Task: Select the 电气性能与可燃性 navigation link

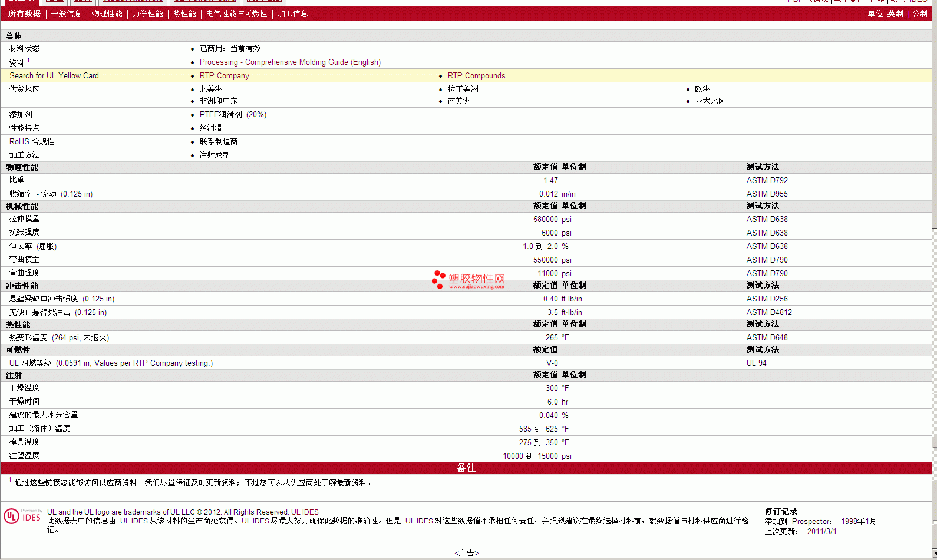Action: click(x=237, y=14)
